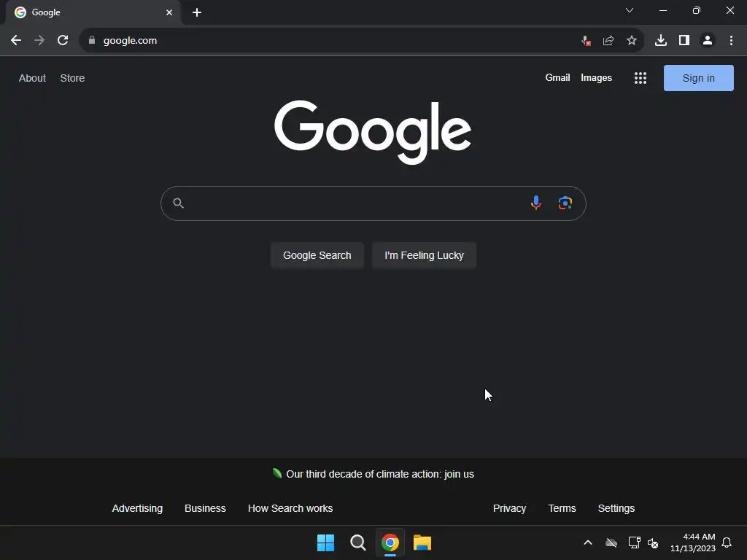Click I'm Feeling Lucky button

[x=424, y=255]
